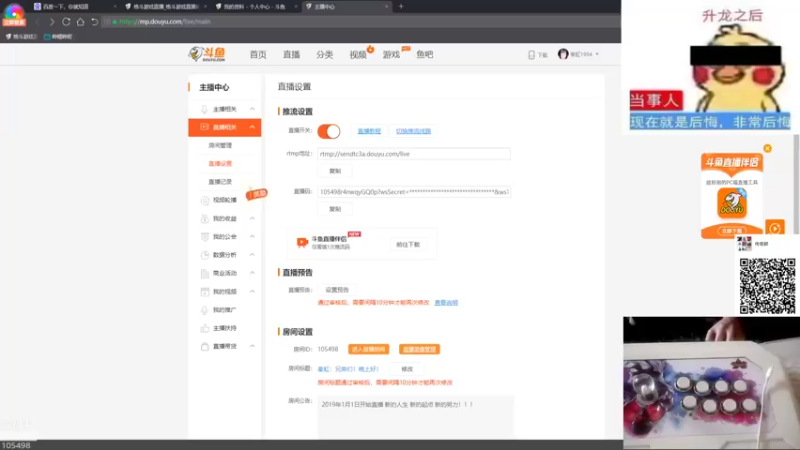The height and width of the screenshot is (450, 800).
Task: Click the browser forward arrow
Action: pyautogui.click(x=52, y=22)
